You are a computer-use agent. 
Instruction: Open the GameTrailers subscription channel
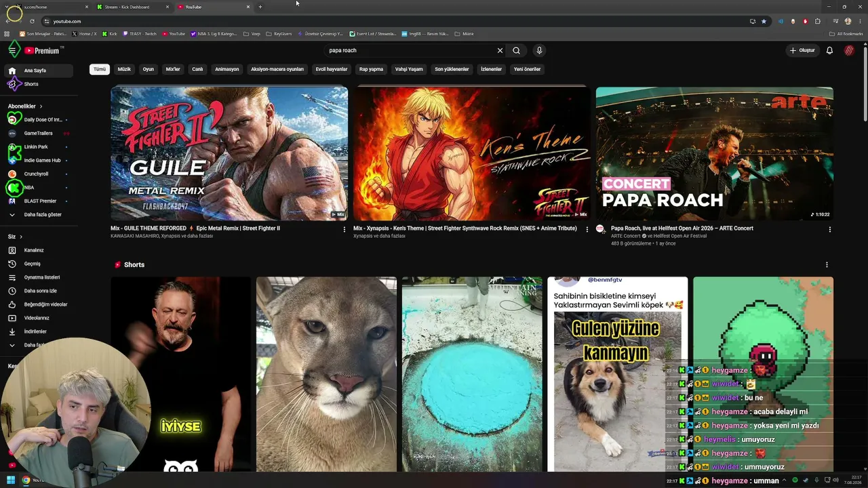(37, 134)
